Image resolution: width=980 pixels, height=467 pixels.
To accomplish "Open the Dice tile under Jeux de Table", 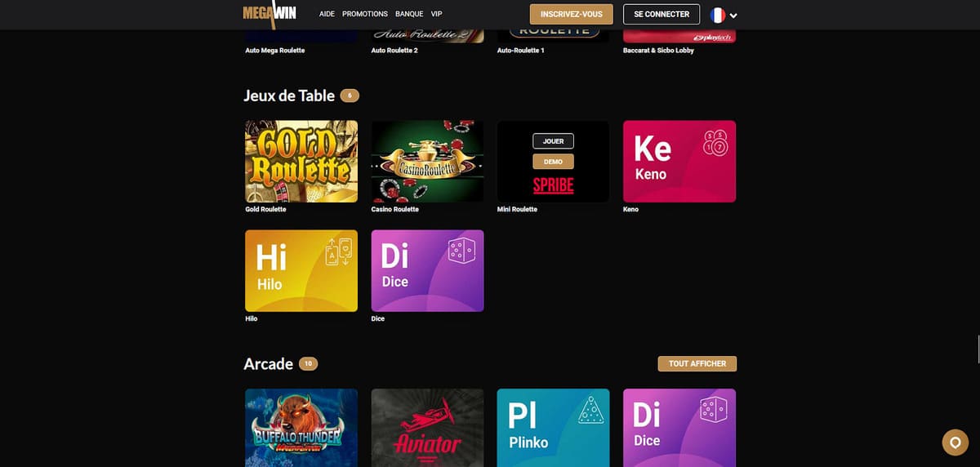I will pos(427,271).
